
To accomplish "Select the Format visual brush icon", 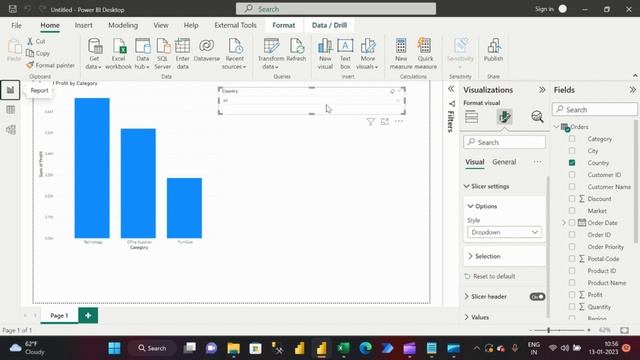I will 504,117.
